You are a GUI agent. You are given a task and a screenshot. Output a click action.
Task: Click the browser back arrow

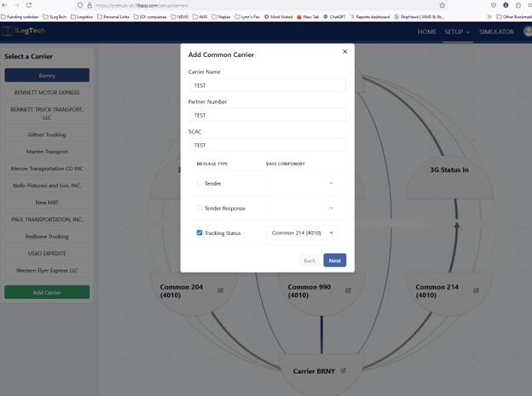5,5
